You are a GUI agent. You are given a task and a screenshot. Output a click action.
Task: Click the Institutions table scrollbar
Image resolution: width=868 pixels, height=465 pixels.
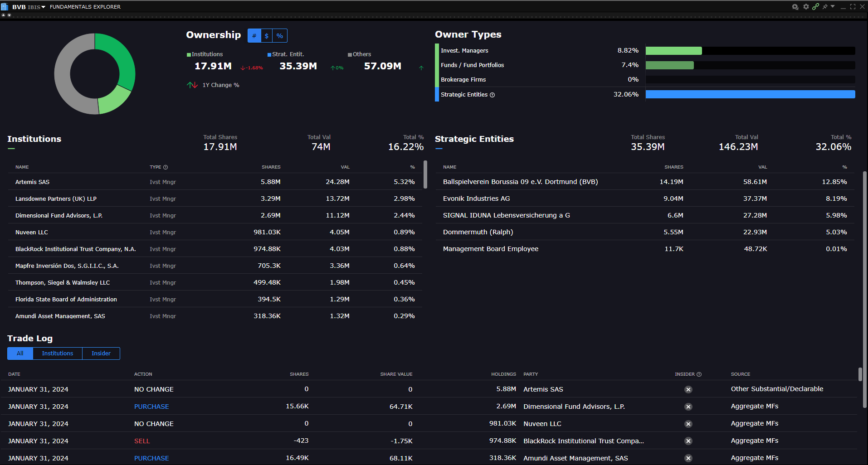click(x=425, y=174)
